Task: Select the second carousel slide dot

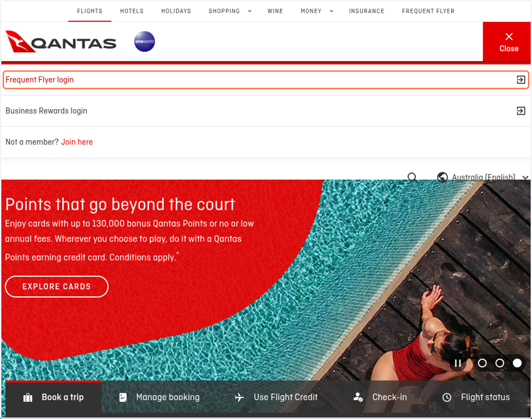Action: click(500, 363)
